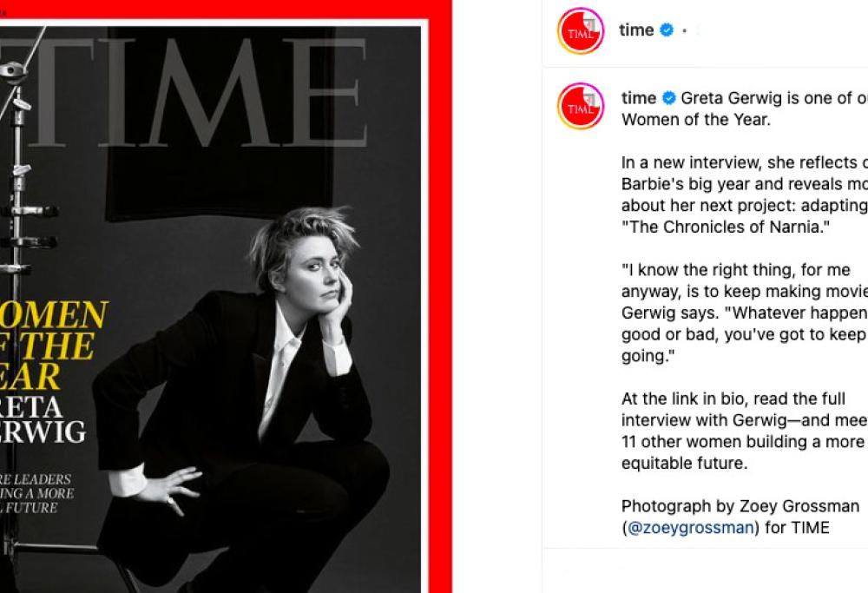
Task: Click the dot separator after the header username
Action: tap(685, 30)
